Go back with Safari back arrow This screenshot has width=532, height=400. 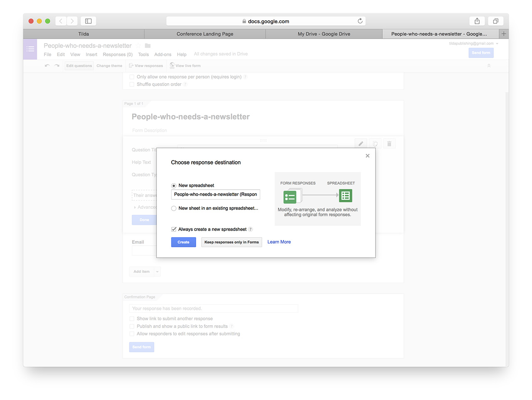61,21
